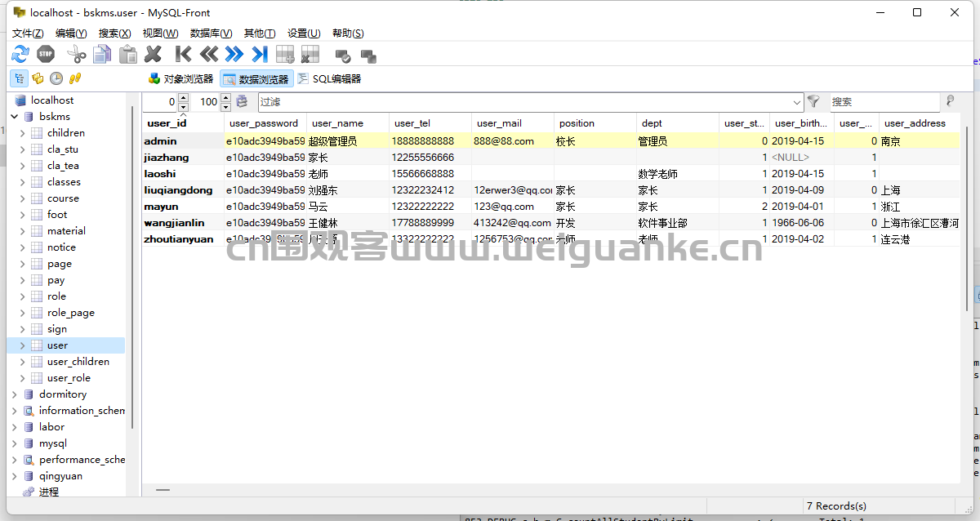Click the post changes checkmark icon

[343, 56]
